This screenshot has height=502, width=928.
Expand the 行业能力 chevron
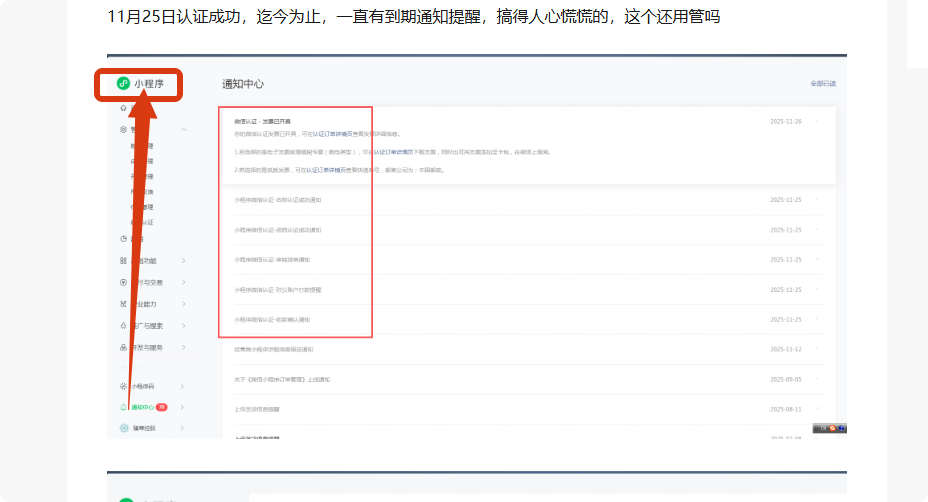coord(183,304)
